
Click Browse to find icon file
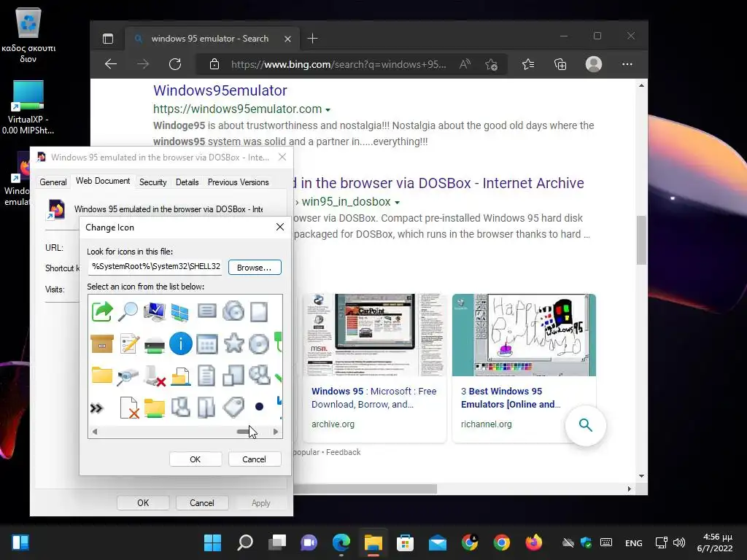255,268
